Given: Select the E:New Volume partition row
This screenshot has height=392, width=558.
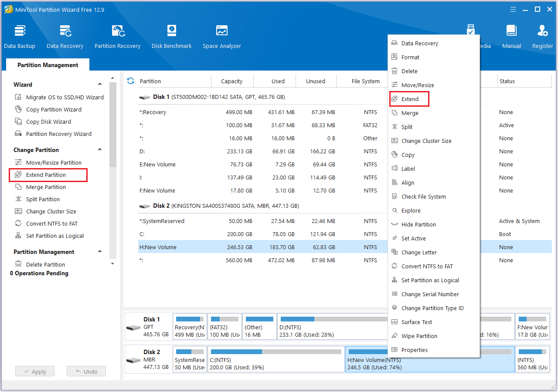Looking at the screenshot, I should click(262, 164).
